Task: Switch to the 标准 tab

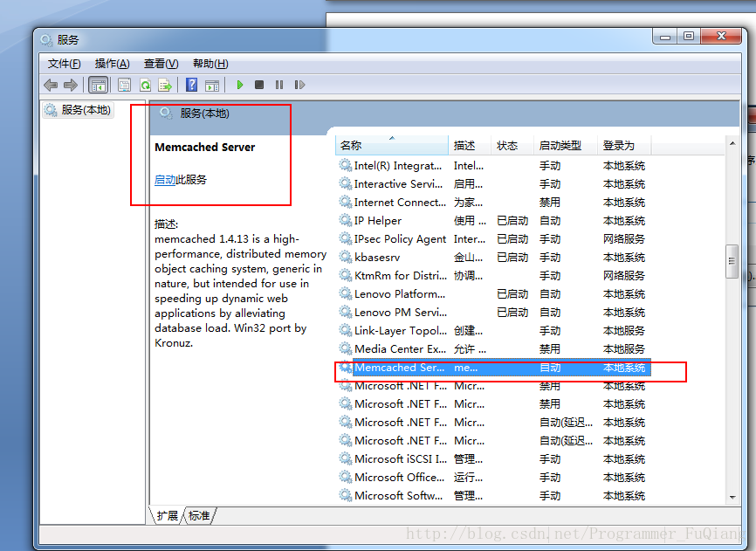Action: point(199,516)
